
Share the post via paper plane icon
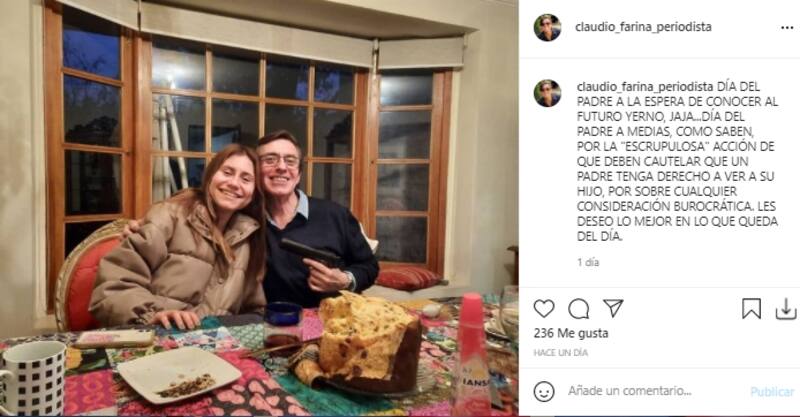click(x=613, y=308)
